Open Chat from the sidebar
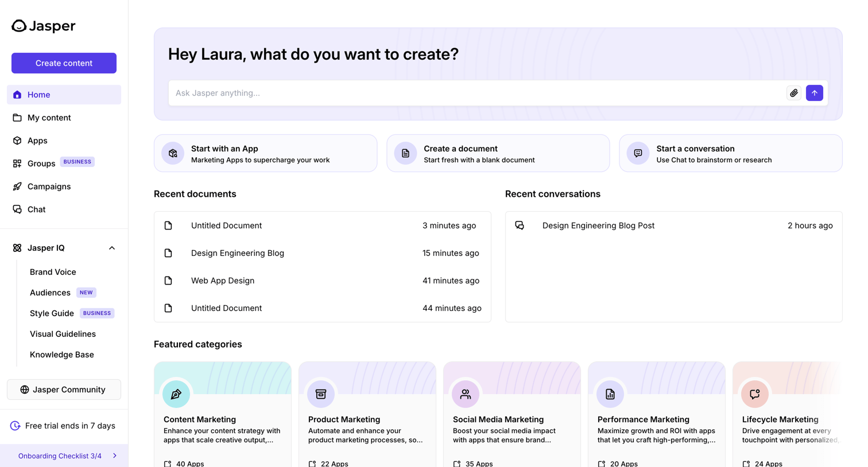Viewport: 868px width, 467px height. [x=64, y=209]
